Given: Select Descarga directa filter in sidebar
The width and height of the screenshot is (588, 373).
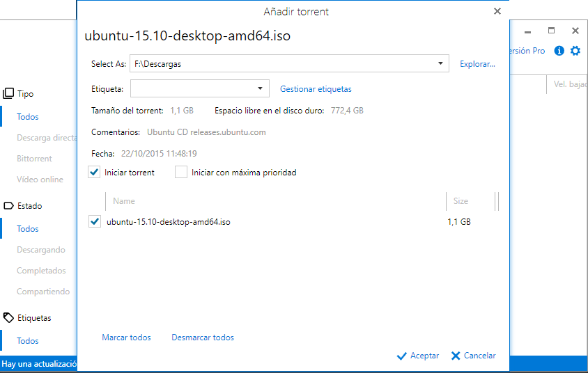Looking at the screenshot, I should (47, 138).
